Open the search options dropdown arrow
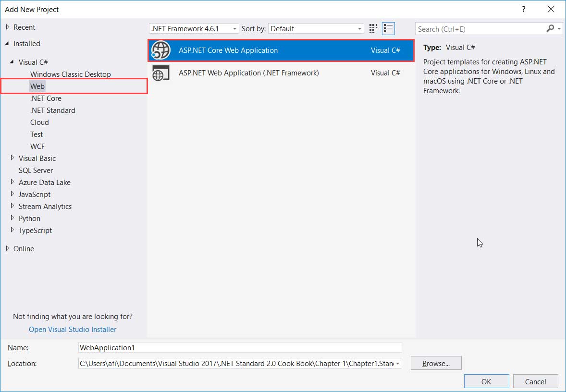This screenshot has height=392, width=566. click(x=559, y=28)
